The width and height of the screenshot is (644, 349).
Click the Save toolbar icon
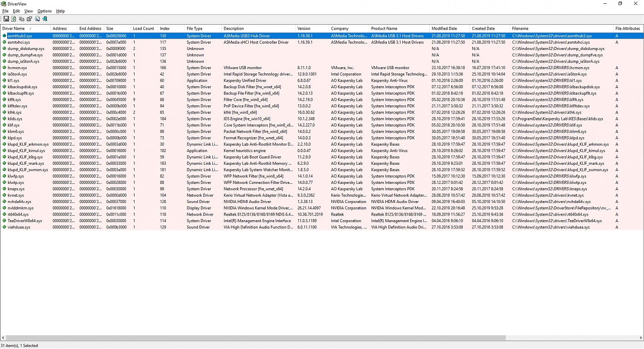click(6, 19)
